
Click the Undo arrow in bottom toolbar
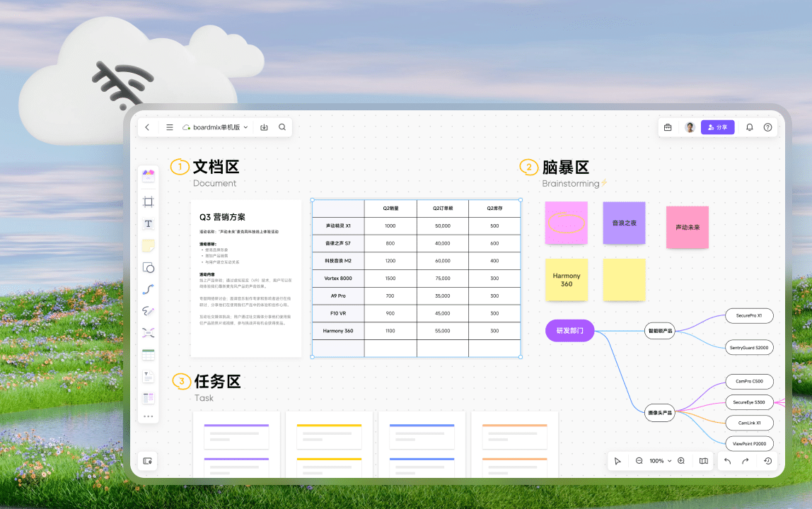coord(728,460)
